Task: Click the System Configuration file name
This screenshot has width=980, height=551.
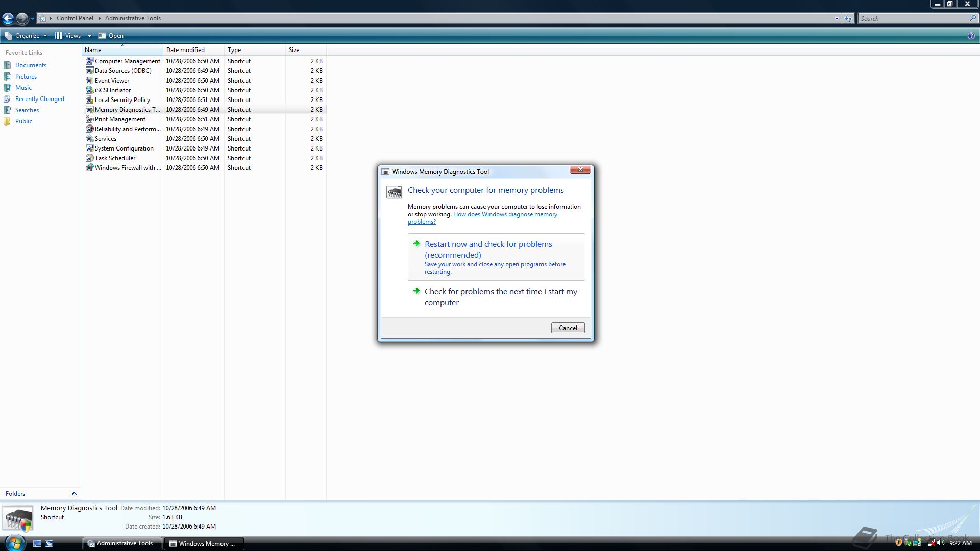Action: [x=124, y=148]
